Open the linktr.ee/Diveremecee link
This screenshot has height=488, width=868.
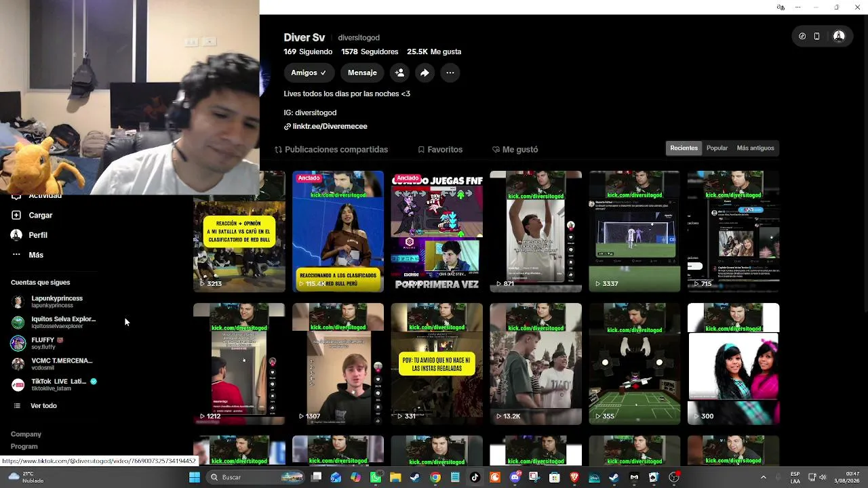pyautogui.click(x=325, y=126)
